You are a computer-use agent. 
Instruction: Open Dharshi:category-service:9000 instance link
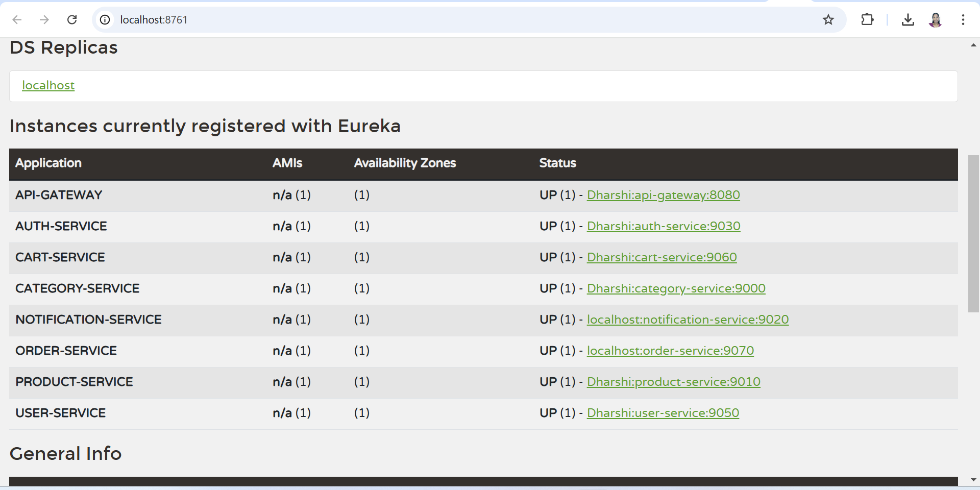676,288
